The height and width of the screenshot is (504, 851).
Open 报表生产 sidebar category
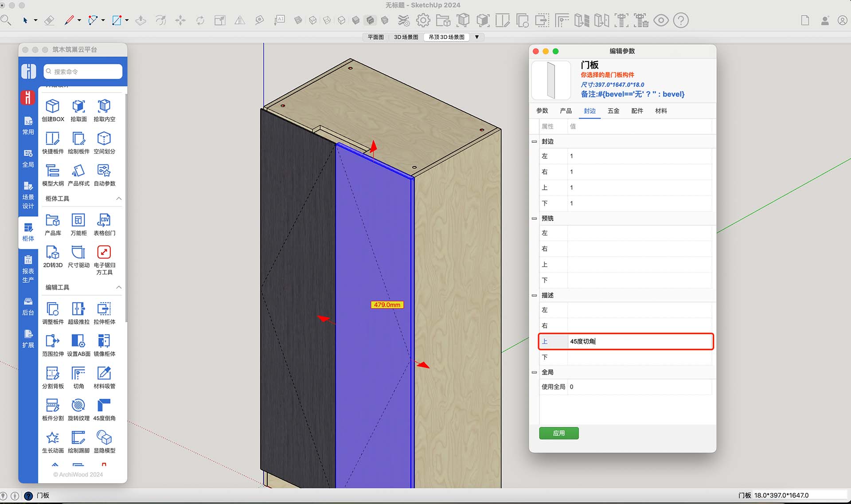pyautogui.click(x=28, y=270)
